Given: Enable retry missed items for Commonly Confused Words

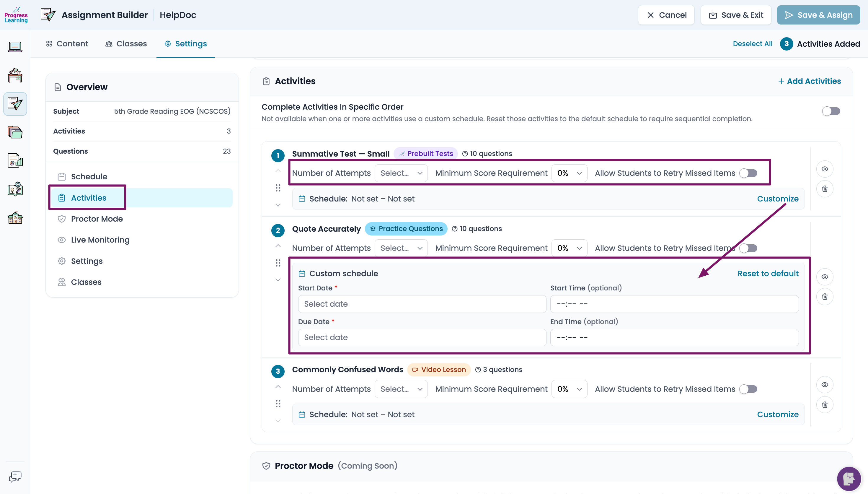Looking at the screenshot, I should click(748, 389).
